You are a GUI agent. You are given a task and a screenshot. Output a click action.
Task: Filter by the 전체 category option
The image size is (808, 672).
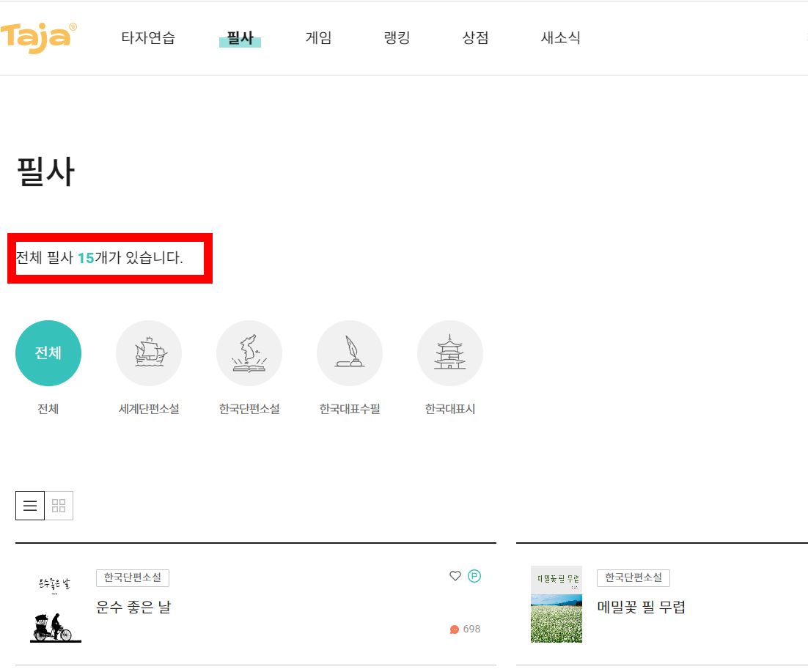point(48,352)
